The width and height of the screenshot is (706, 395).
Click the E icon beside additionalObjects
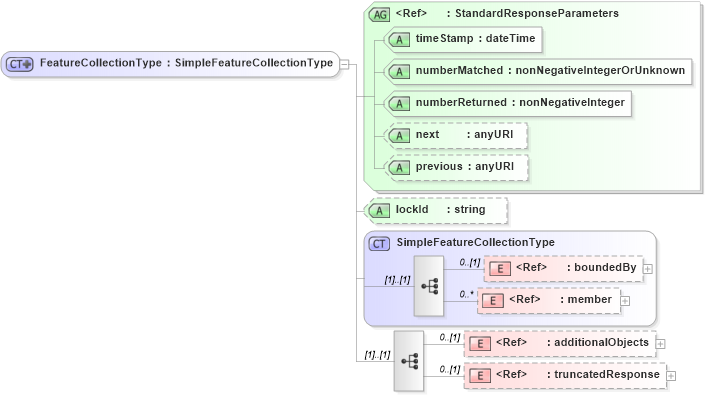pos(480,344)
